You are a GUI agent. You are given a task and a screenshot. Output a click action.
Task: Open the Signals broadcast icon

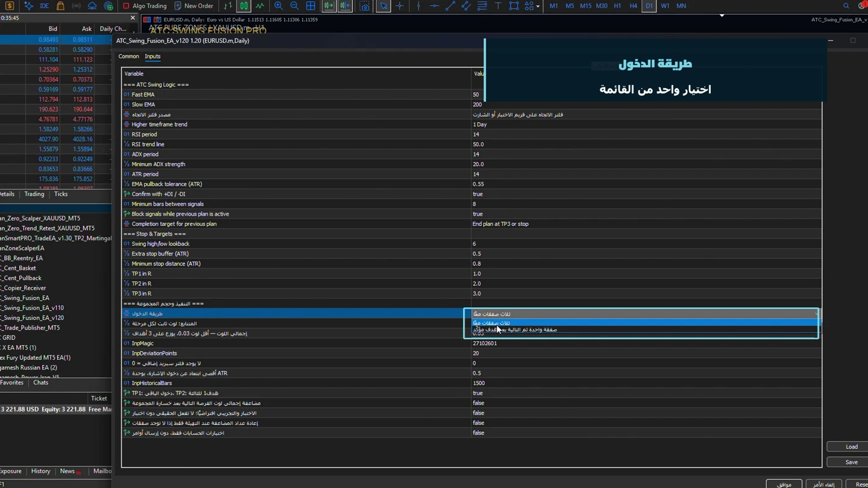tap(77, 6)
